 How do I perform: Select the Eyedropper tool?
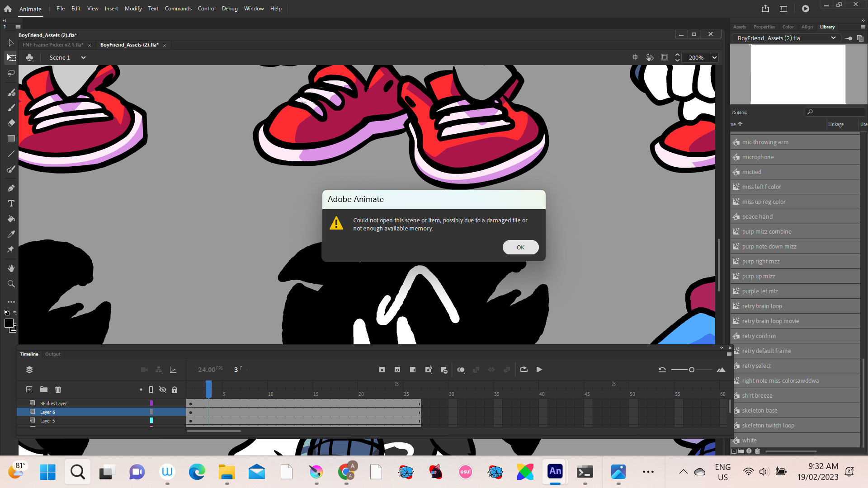point(11,234)
